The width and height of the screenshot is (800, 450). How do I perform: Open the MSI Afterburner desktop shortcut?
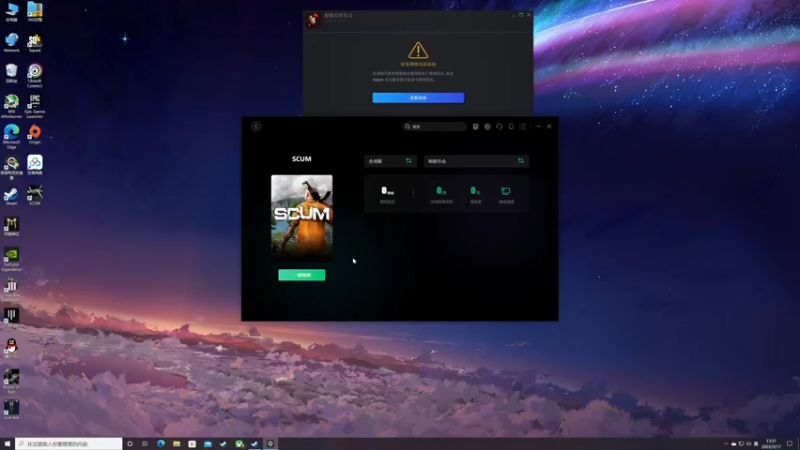pos(12,106)
